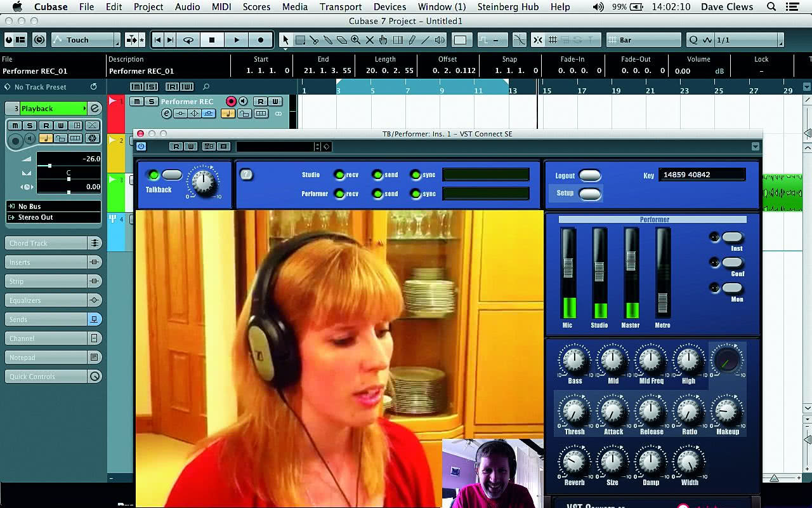Select the Play speaker tool
The image size is (812, 508).
click(x=440, y=40)
